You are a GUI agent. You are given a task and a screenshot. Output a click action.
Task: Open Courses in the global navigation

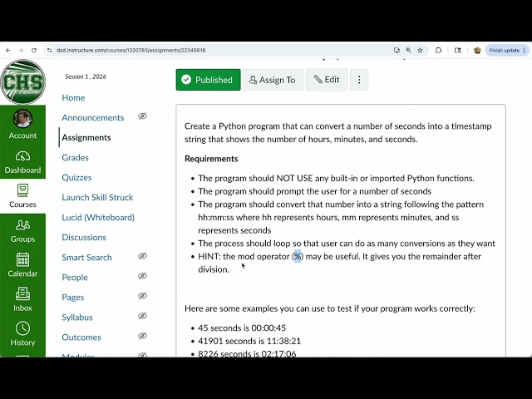point(22,196)
